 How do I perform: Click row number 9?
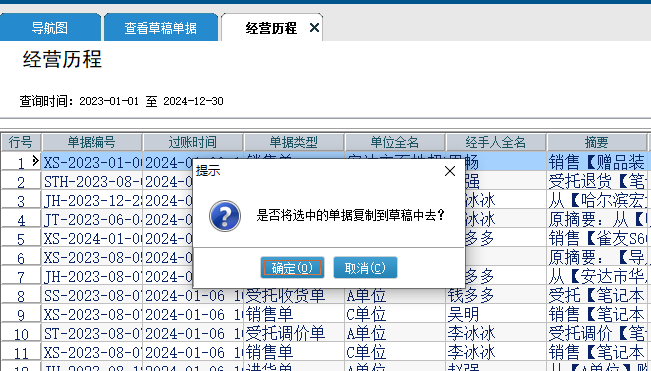click(x=21, y=314)
